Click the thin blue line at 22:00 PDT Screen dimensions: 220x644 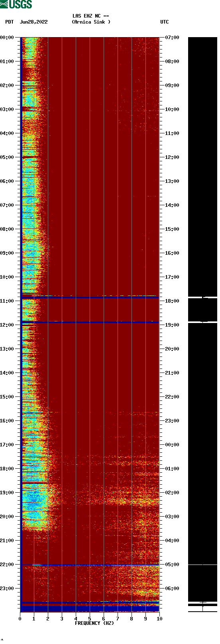pyautogui.click(x=90, y=565)
